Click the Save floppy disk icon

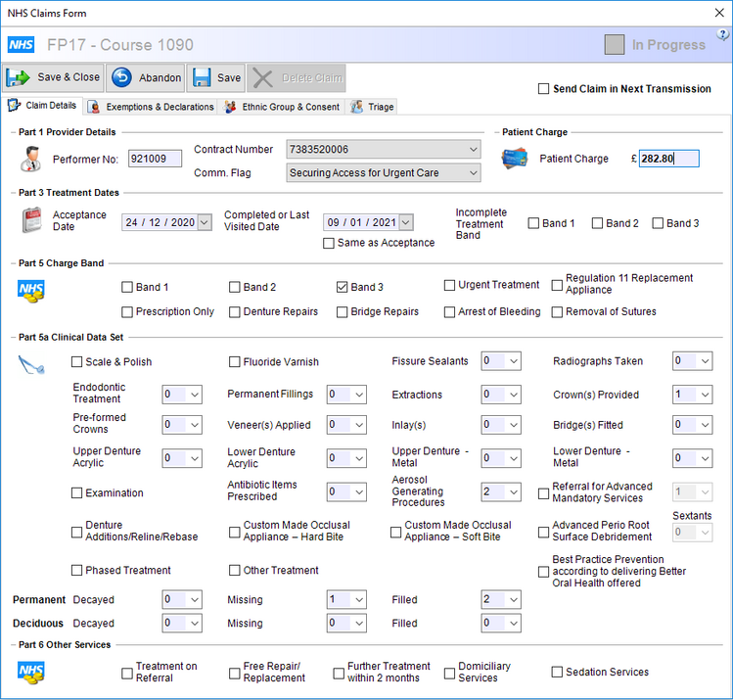(202, 77)
